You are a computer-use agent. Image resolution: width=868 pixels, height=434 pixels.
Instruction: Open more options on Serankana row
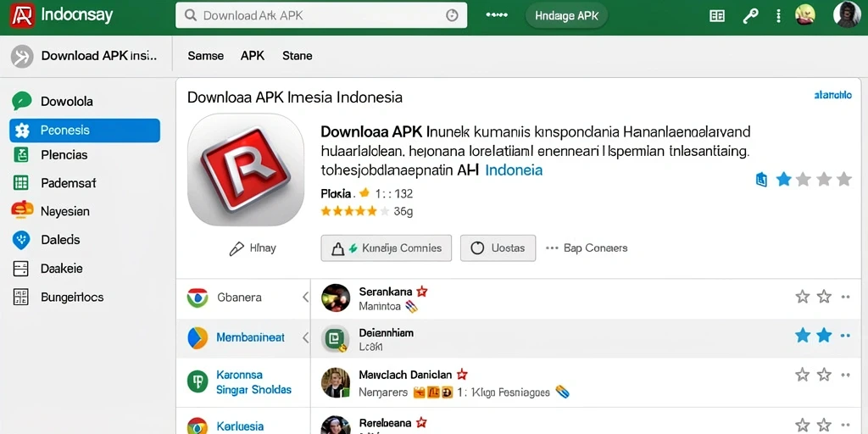[845, 298]
